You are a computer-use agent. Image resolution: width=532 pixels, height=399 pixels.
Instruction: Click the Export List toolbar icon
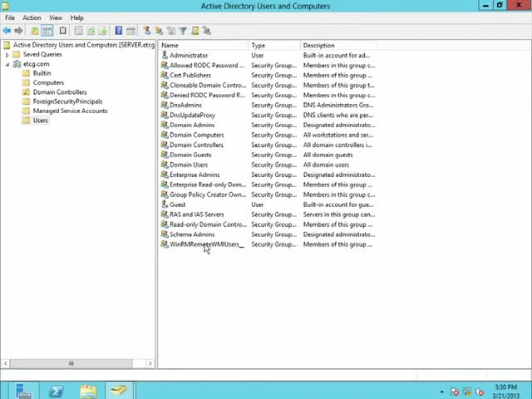pos(103,31)
